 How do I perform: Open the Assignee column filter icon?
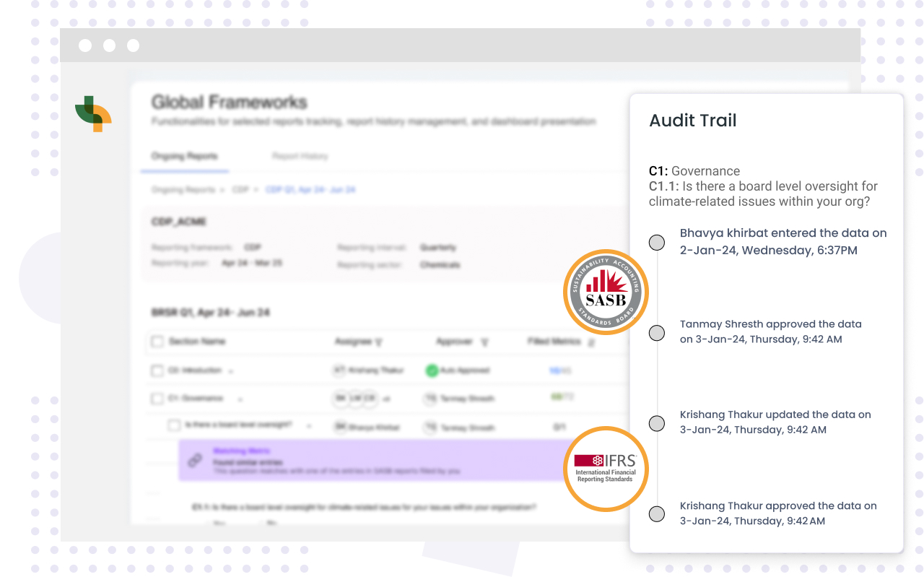coord(378,342)
